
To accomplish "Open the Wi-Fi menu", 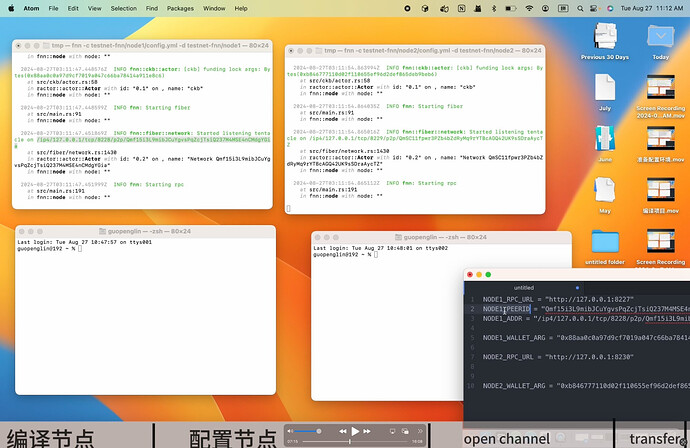I will click(529, 8).
